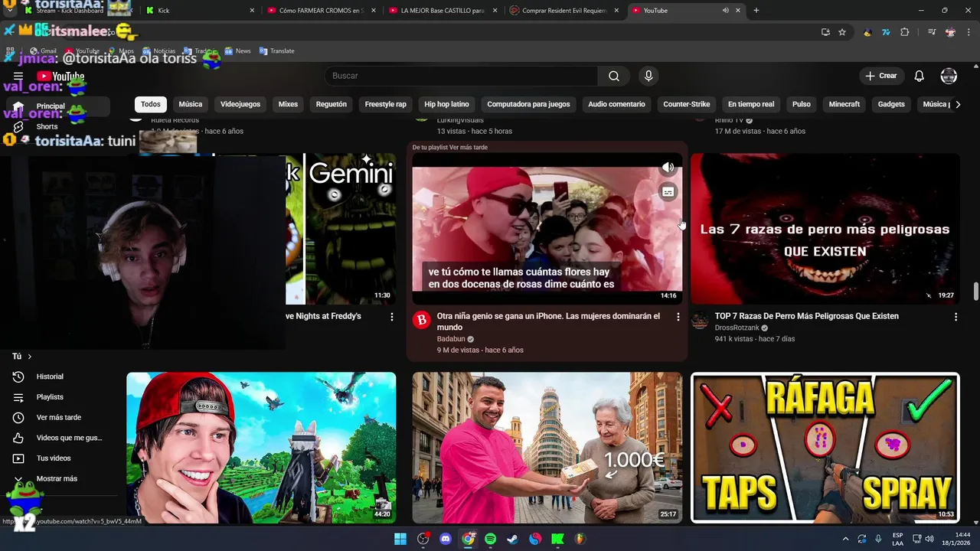Switch to the LA MEJOR Base CASTILLO tab

tap(442, 11)
